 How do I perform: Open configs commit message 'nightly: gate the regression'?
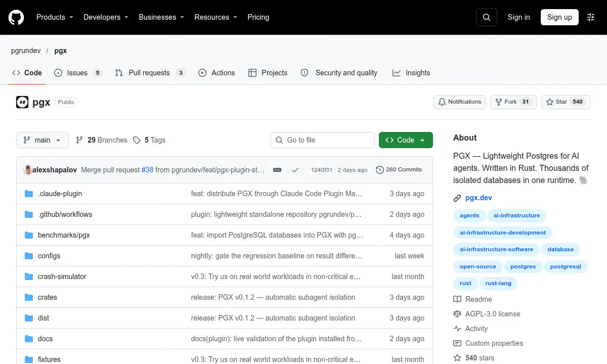pyautogui.click(x=277, y=256)
